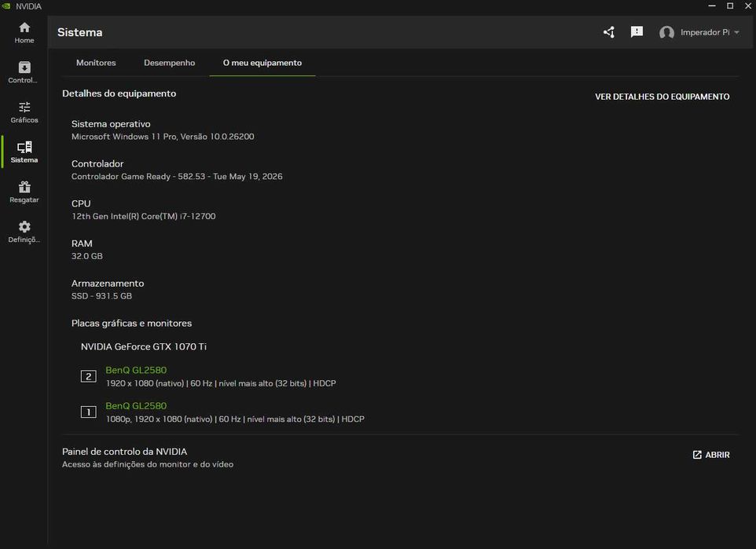Open the Resgatar gift section
This screenshot has height=549, width=756.
[24, 192]
